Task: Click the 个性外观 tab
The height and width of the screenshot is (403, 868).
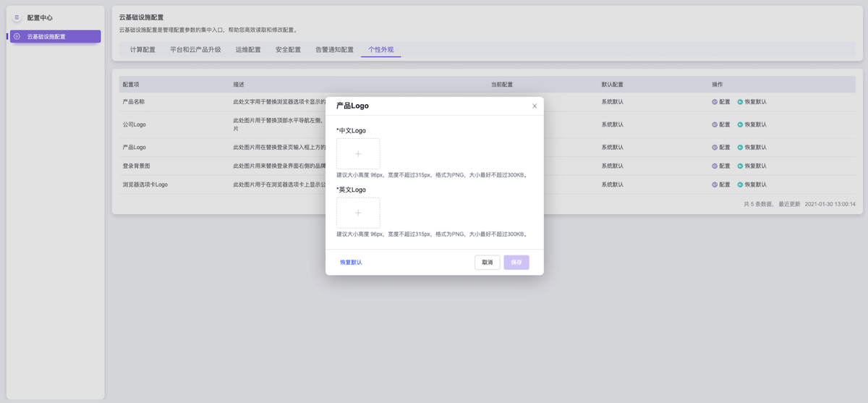Action: (380, 50)
